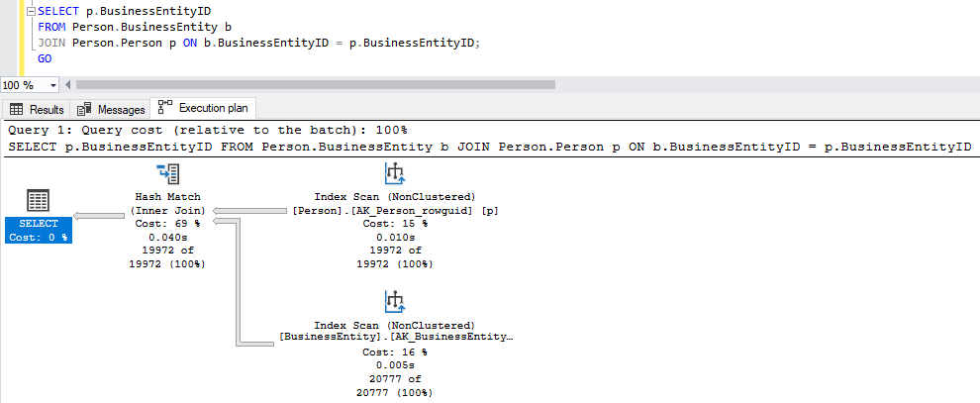Open the Messages tab
This screenshot has height=403, width=980.
click(x=112, y=110)
